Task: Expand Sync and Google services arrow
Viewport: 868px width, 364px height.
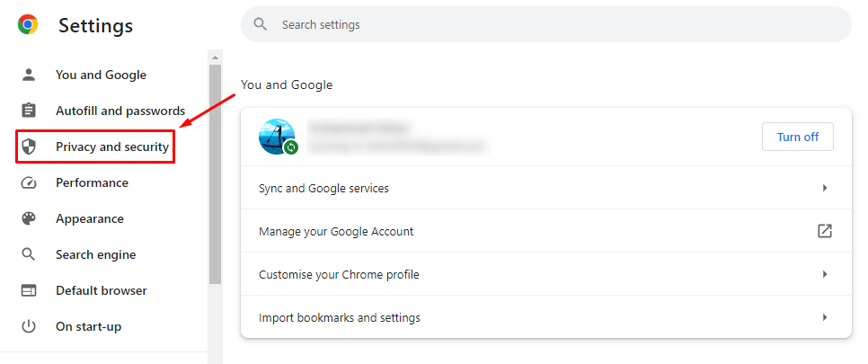Action: (825, 188)
